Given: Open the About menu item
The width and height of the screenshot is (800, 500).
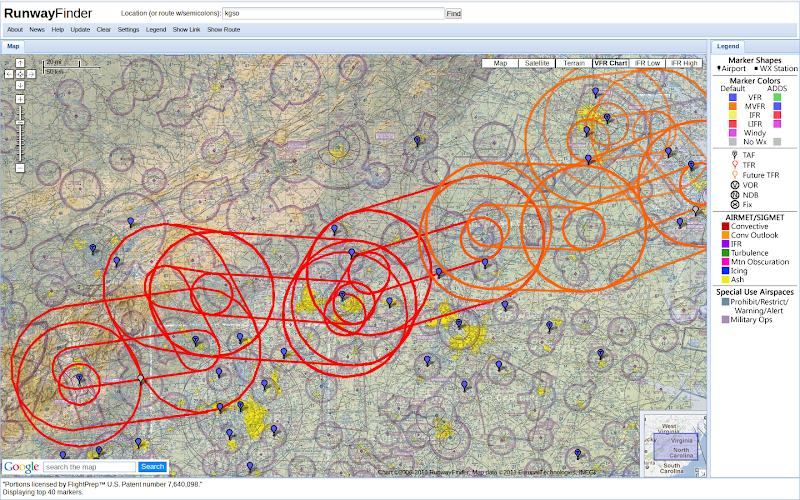Looking at the screenshot, I should coord(15,30).
